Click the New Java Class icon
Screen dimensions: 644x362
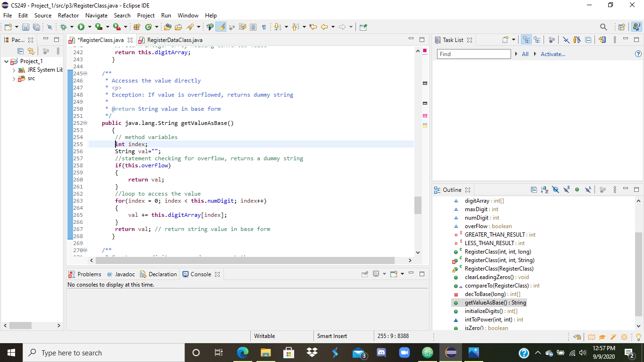click(x=149, y=27)
